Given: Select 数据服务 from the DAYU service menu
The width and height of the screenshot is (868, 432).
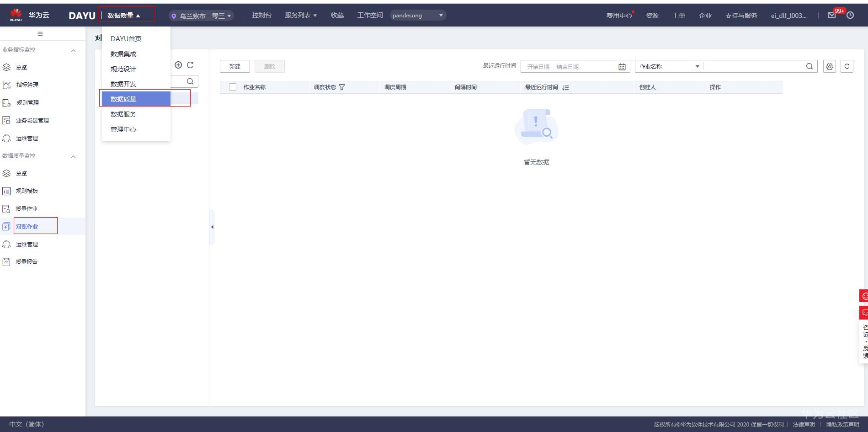Looking at the screenshot, I should point(122,114).
